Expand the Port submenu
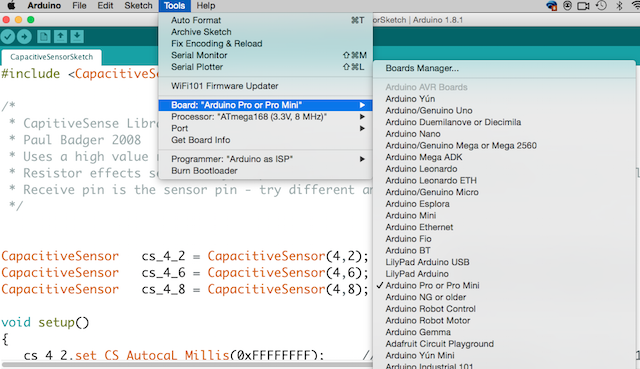This screenshot has width=640, height=369. [265, 128]
